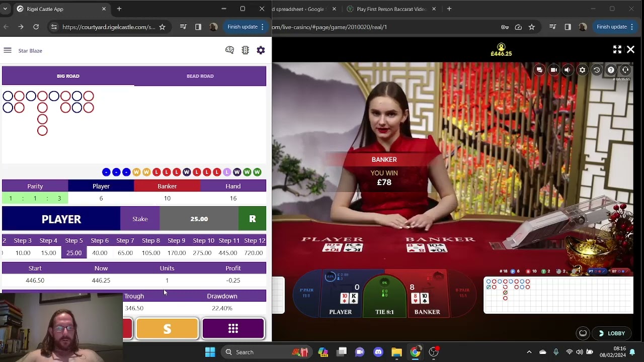Show hidden system tray icons
The width and height of the screenshot is (644, 362).
pyautogui.click(x=529, y=352)
